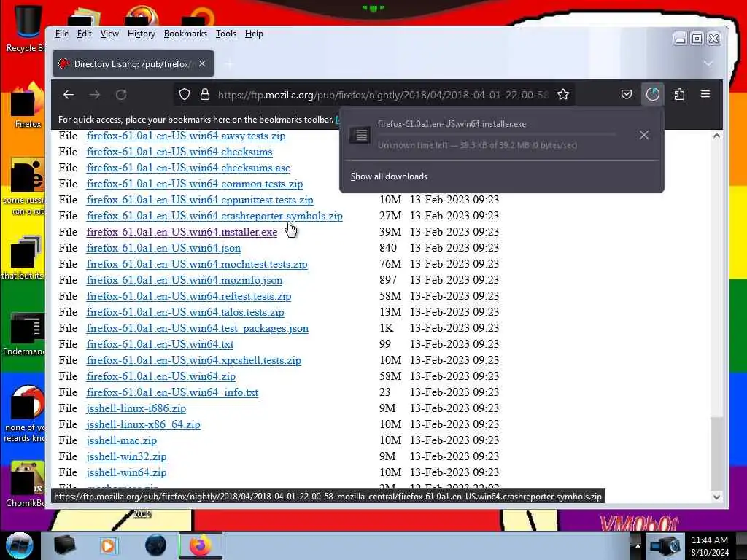Download win64.cppunittest.tests.zip link
Image resolution: width=747 pixels, height=560 pixels.
(200, 200)
